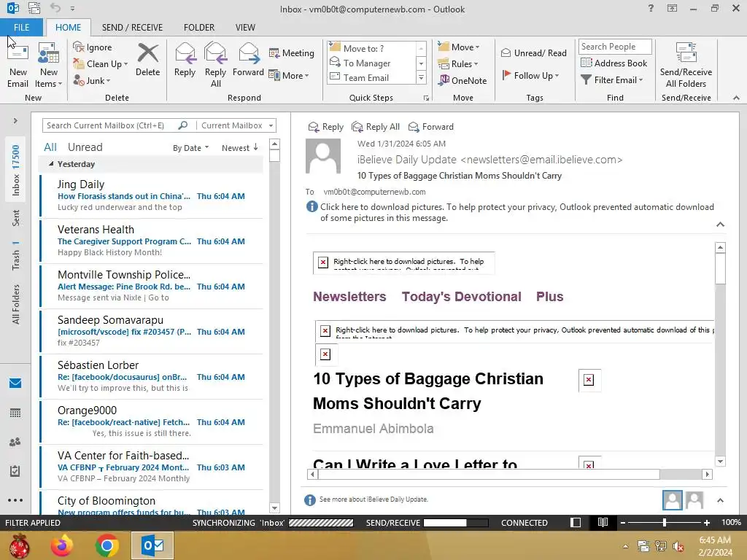Zoom in with the plus button
The width and height of the screenshot is (747, 560).
707,523
